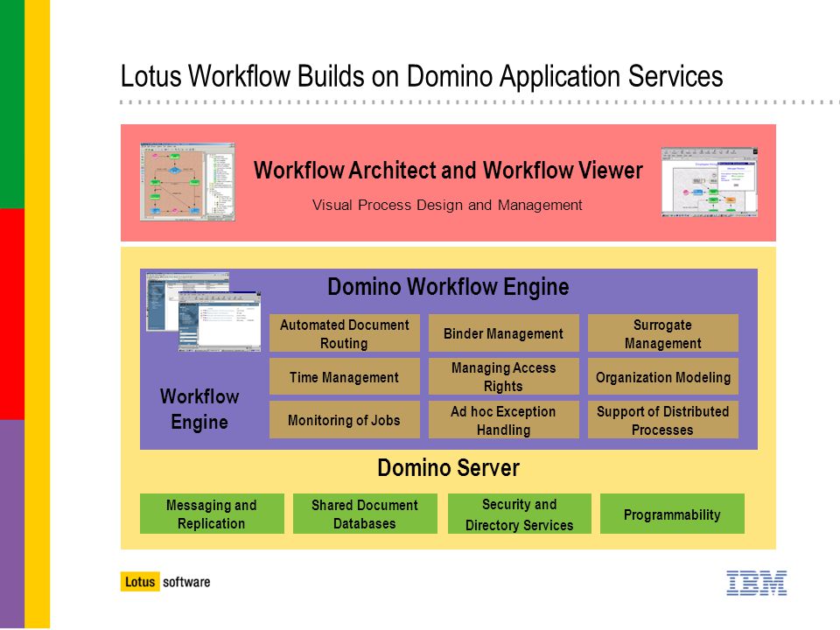Select the Automated Document Routing box
840x630 pixels.
click(345, 333)
